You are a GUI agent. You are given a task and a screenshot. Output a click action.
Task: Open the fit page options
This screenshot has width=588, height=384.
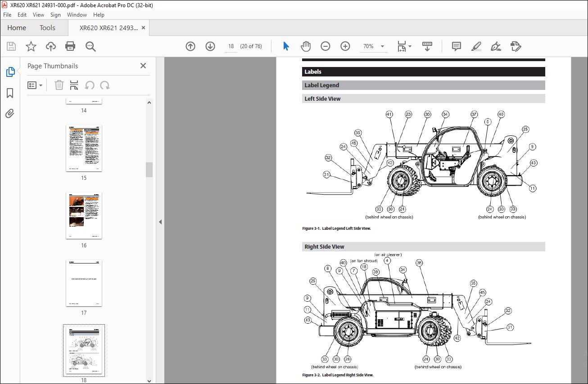[x=404, y=46]
